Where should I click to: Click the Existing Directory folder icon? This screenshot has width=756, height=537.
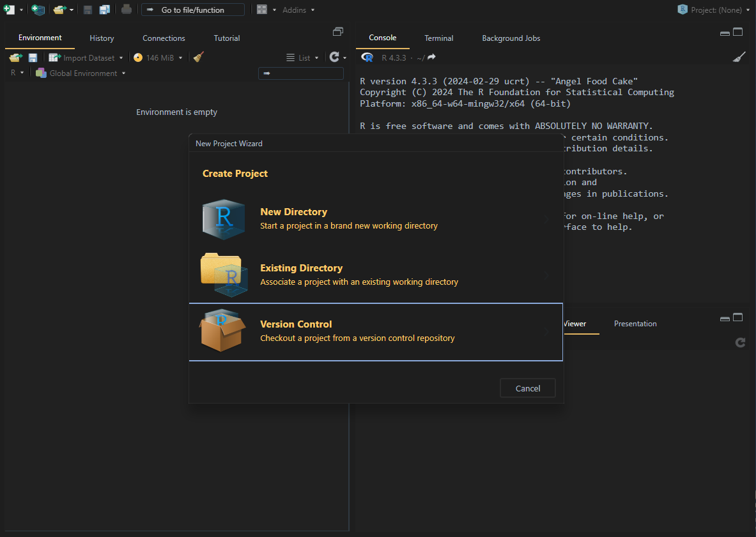point(224,275)
